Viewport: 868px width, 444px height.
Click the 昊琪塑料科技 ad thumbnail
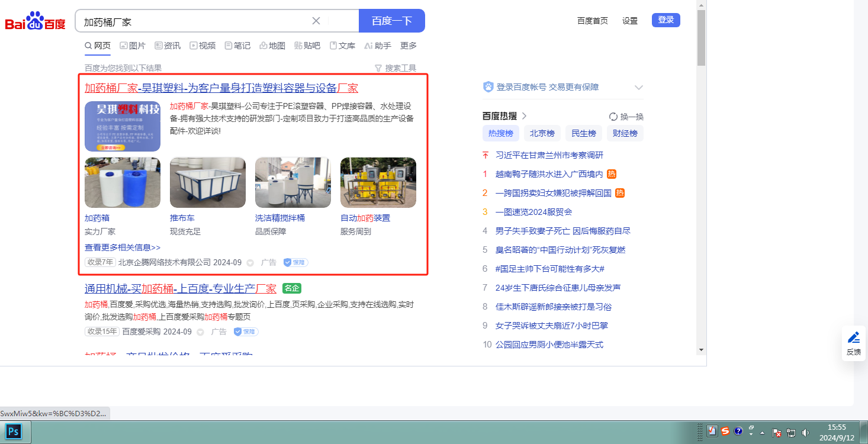click(x=123, y=127)
